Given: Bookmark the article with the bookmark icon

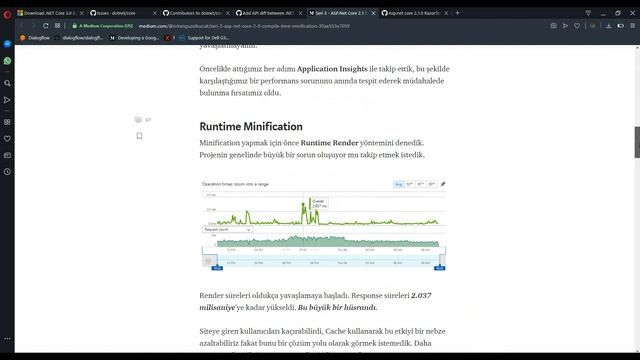Looking at the screenshot, I should (139, 136).
